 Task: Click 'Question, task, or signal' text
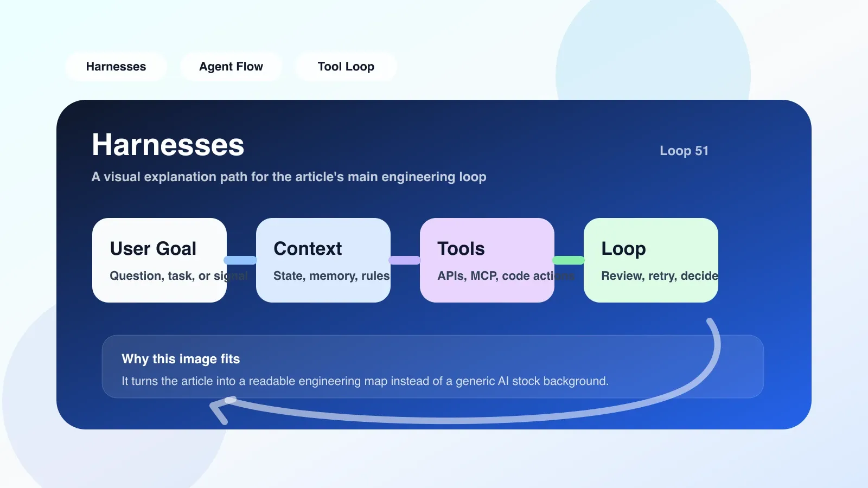(x=179, y=276)
